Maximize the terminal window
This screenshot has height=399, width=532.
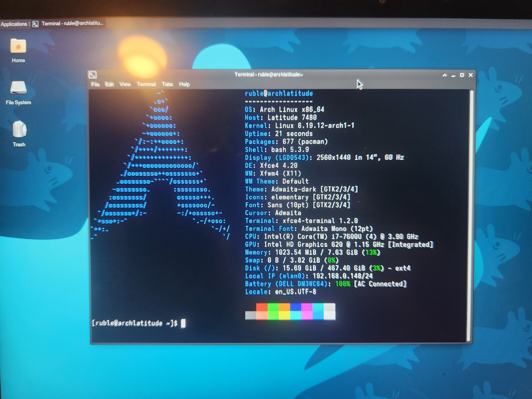[x=462, y=75]
